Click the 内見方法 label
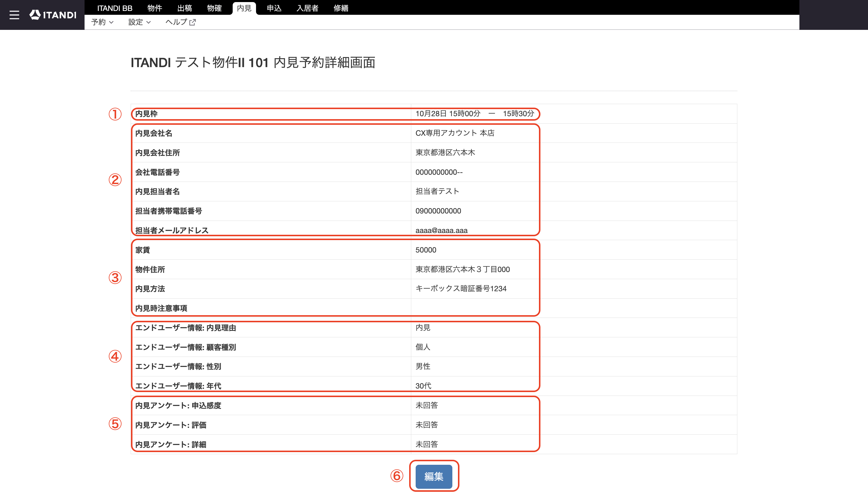Screen dimensions: 868x492 pos(150,289)
